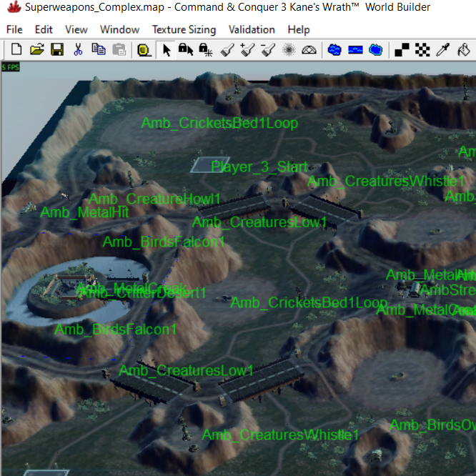
Task: Select the Amb_MetalHit ambient sound label
Action: [x=84, y=212]
